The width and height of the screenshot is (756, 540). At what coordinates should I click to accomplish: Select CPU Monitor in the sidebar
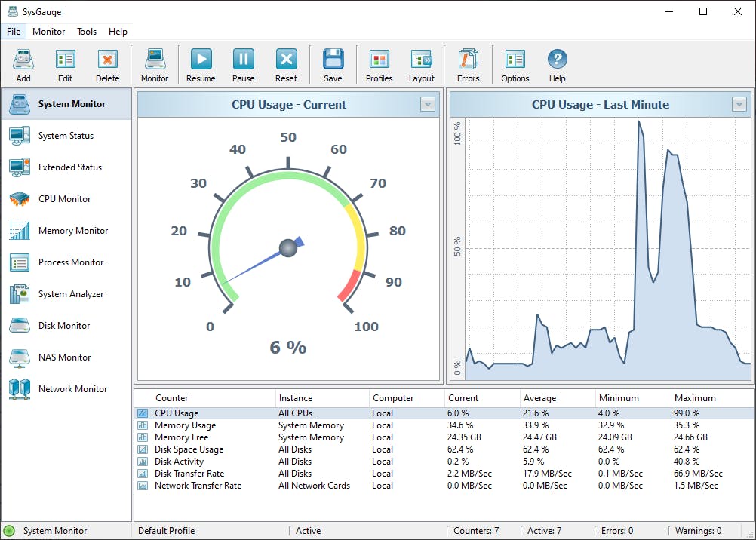[64, 199]
